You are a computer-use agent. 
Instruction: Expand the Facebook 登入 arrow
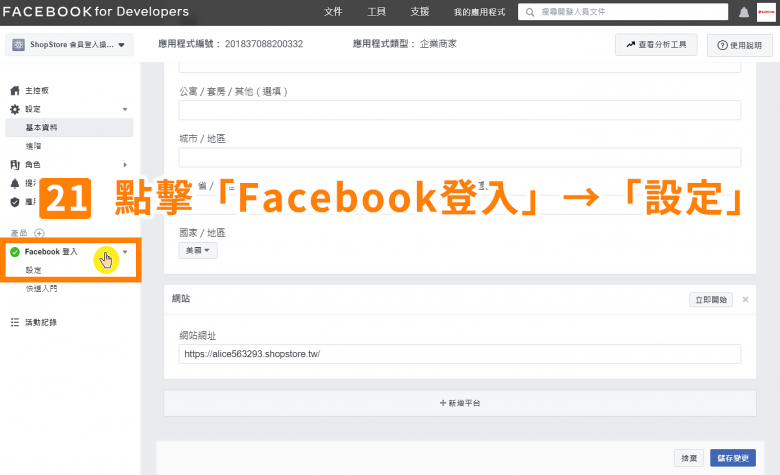pyautogui.click(x=125, y=252)
